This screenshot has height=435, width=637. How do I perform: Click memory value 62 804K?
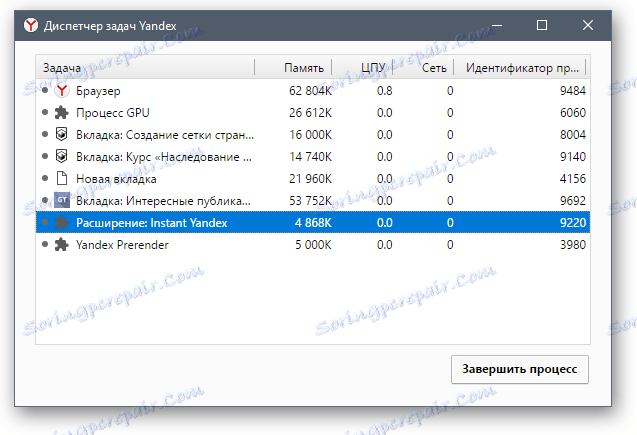[310, 91]
